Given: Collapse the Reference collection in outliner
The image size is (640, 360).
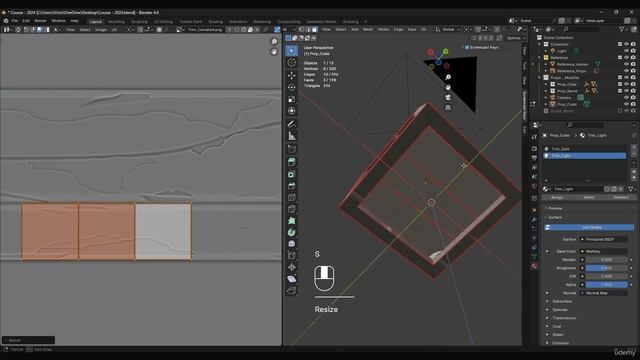Looking at the screenshot, I should point(540,58).
